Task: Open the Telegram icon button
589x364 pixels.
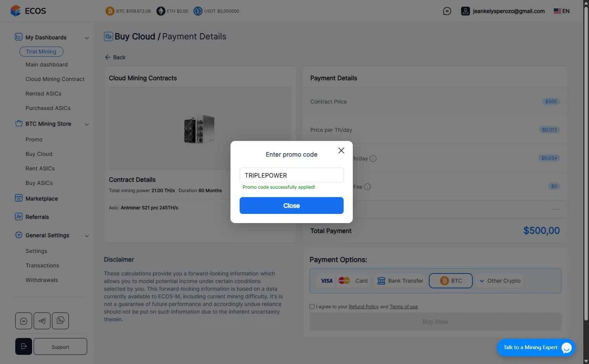Action: click(42, 321)
